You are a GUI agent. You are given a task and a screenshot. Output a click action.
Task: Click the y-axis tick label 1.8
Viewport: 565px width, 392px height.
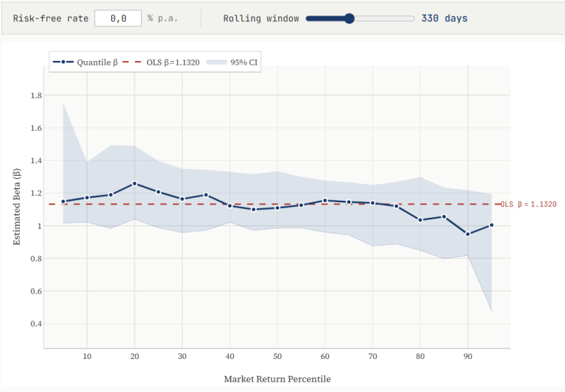[x=36, y=96]
